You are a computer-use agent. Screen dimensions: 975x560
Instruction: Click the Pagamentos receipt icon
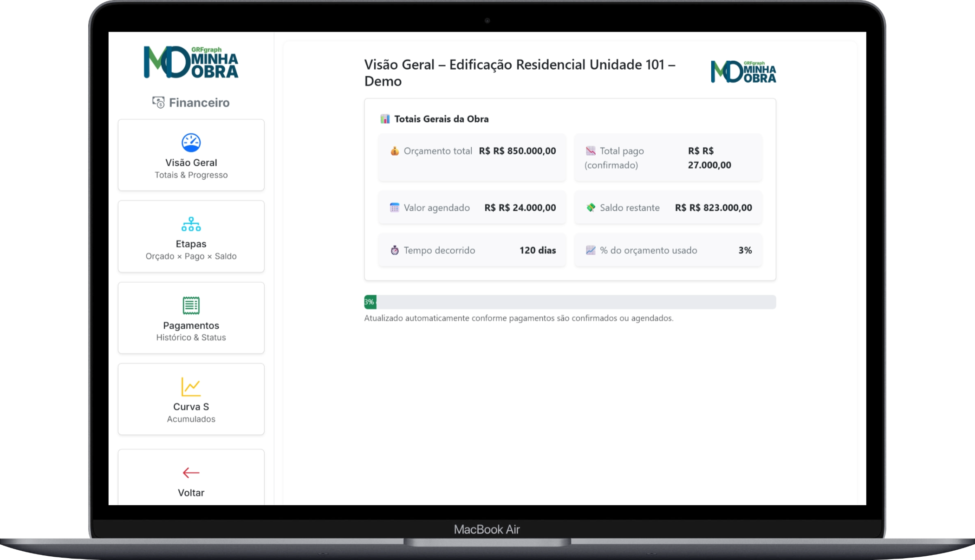191,306
